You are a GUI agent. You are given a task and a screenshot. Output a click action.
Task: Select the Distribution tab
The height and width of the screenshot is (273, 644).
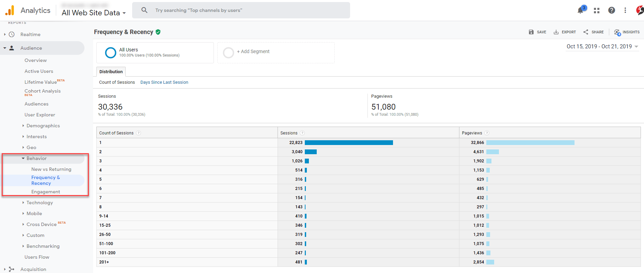pos(111,72)
